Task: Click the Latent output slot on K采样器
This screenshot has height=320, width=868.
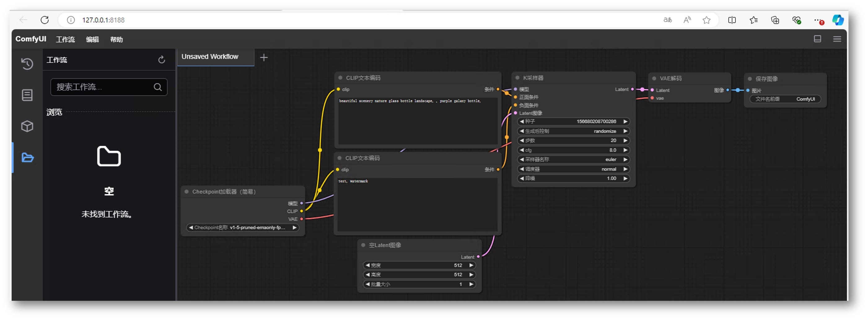Action: (x=632, y=89)
